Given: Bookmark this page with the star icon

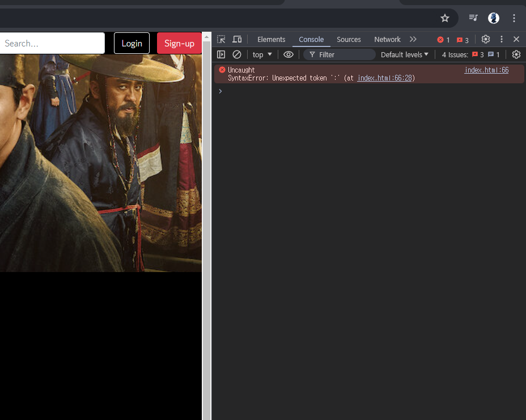Looking at the screenshot, I should [x=445, y=18].
